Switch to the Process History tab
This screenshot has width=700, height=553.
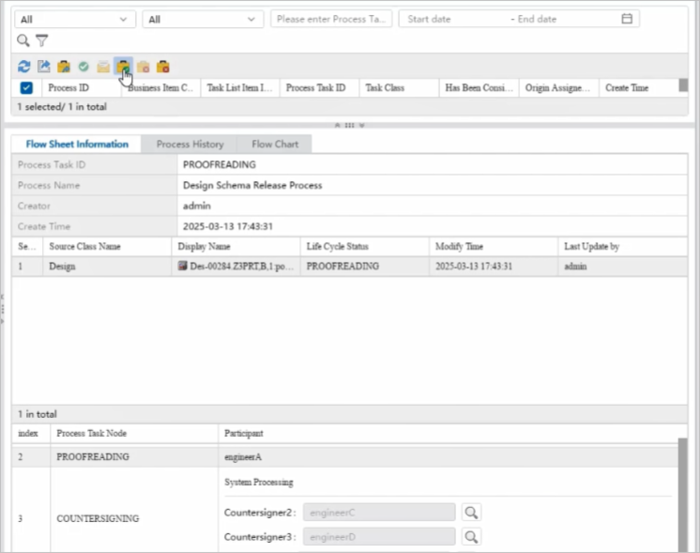[190, 144]
